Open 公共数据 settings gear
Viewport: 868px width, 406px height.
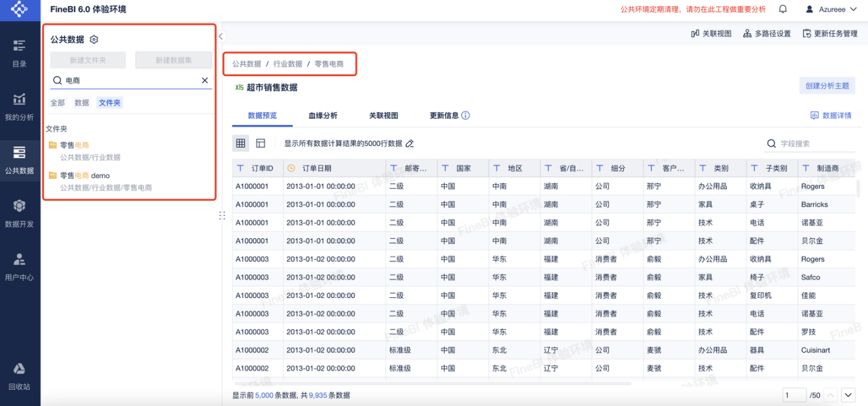click(93, 40)
